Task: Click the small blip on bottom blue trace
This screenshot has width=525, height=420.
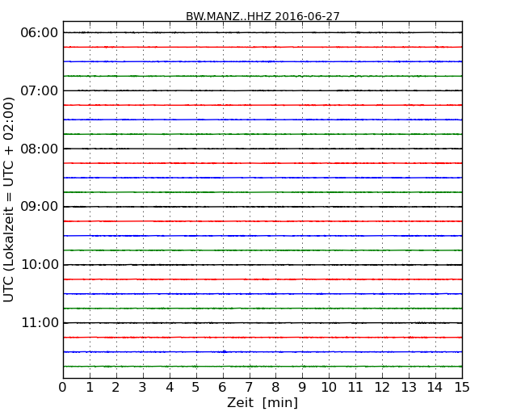Action: 224,351
